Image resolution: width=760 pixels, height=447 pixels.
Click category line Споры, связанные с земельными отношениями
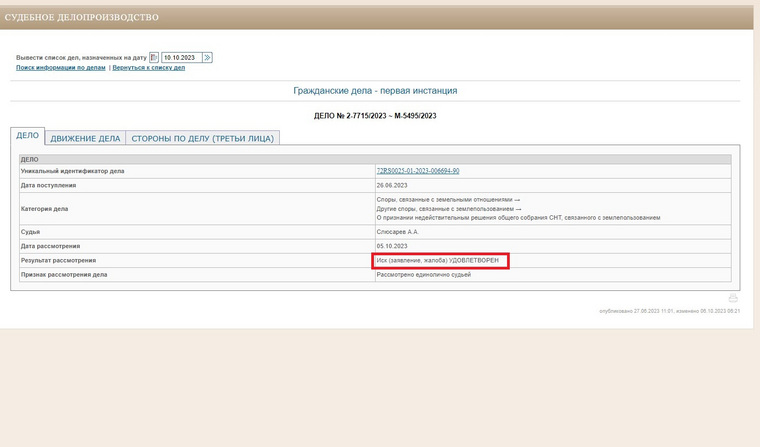pos(448,199)
